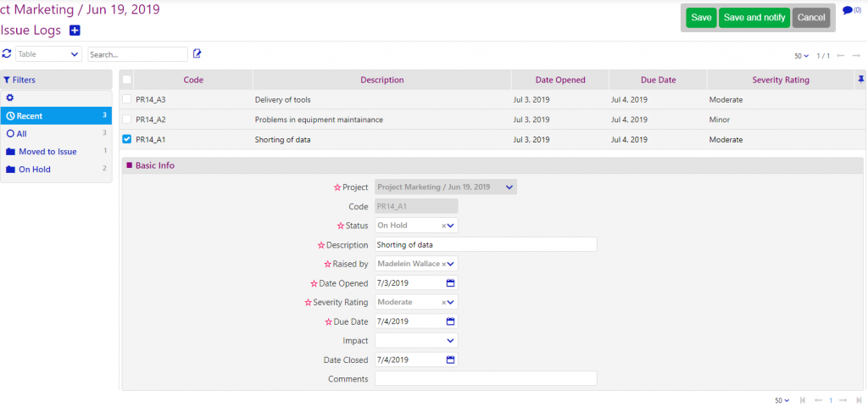Open the filter settings gear icon
Image resolution: width=868 pixels, height=413 pixels.
[9, 98]
